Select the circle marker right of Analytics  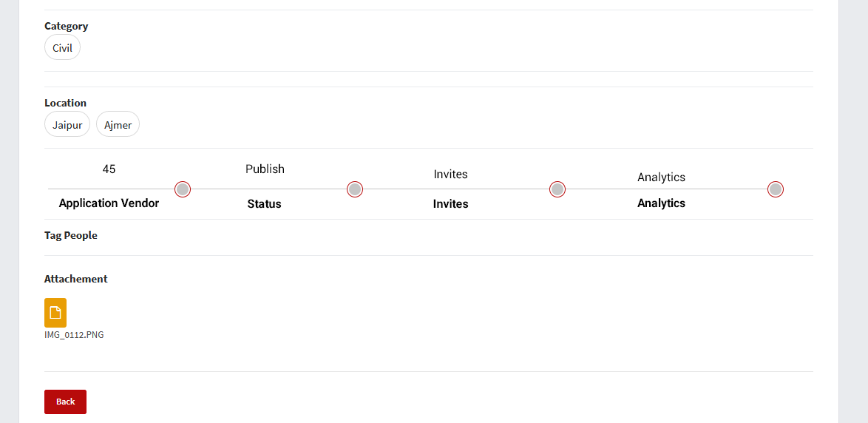point(775,189)
